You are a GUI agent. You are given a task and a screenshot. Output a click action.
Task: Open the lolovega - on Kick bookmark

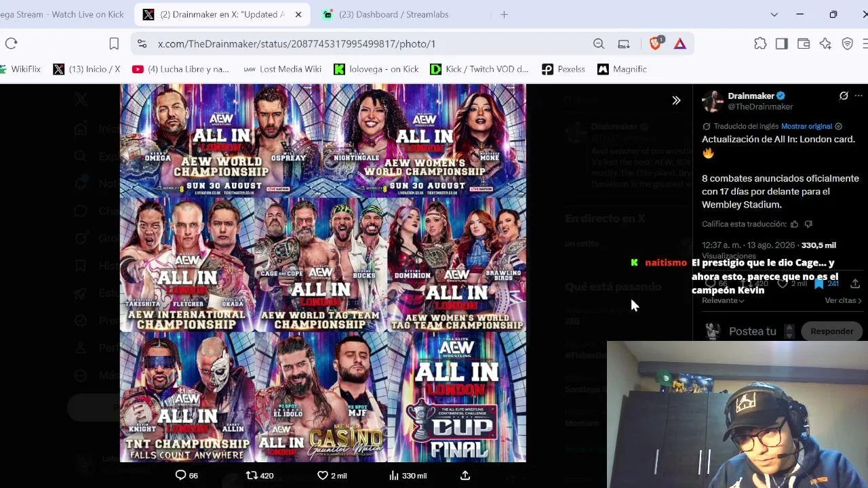click(376, 69)
